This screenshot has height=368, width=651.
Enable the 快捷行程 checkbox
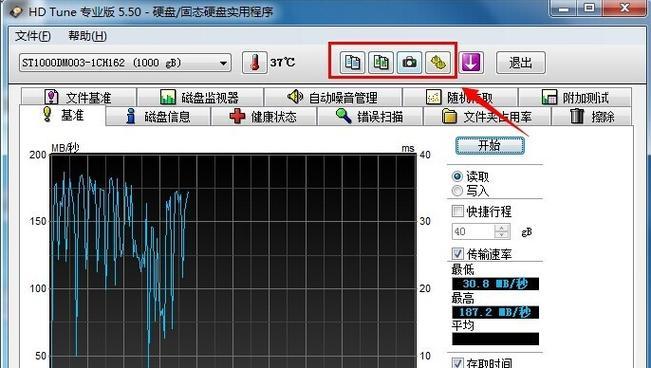pyautogui.click(x=458, y=211)
